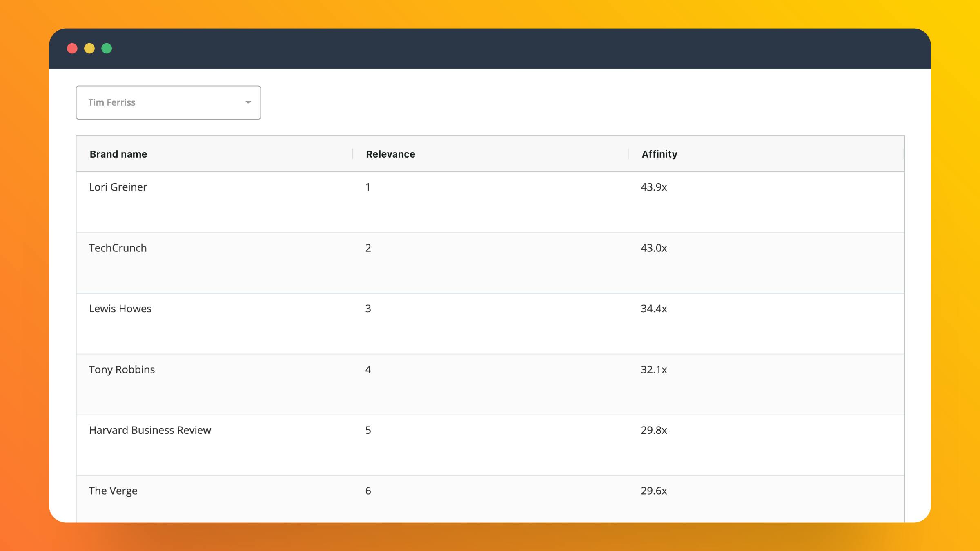Viewport: 980px width, 551px height.
Task: Select The Verge brand cell
Action: coord(113,491)
